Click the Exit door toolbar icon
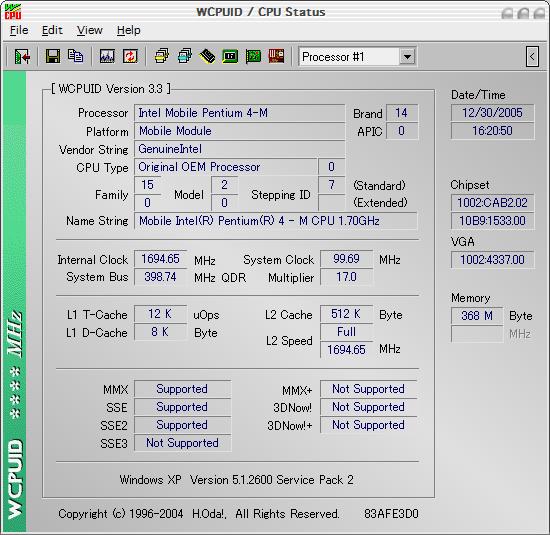 coord(23,56)
